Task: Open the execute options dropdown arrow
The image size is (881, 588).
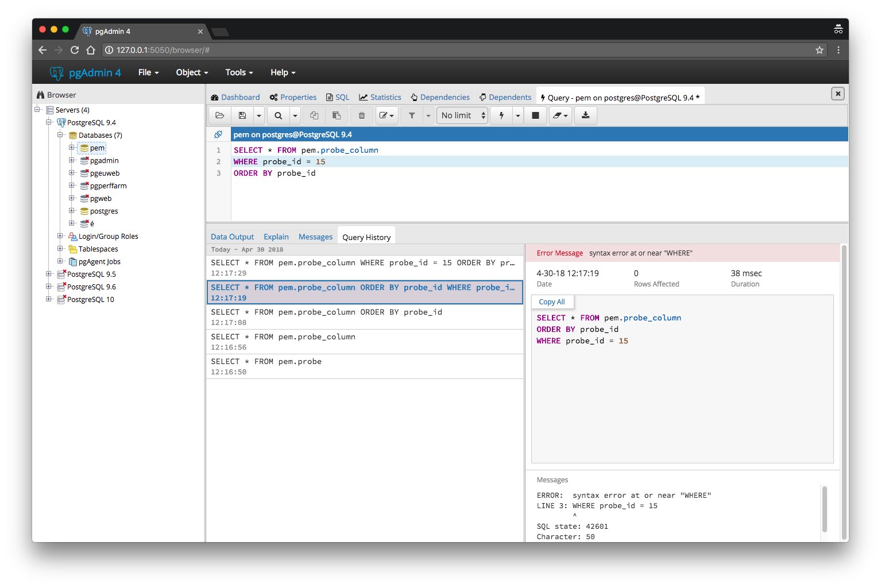Action: point(518,115)
